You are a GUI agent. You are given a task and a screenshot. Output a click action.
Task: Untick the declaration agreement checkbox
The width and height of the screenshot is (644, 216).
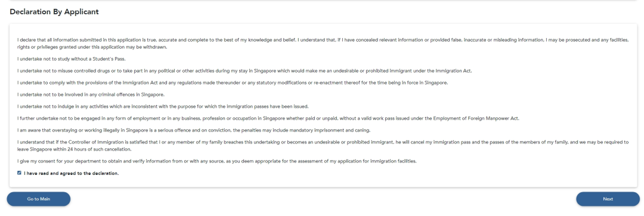click(x=19, y=173)
